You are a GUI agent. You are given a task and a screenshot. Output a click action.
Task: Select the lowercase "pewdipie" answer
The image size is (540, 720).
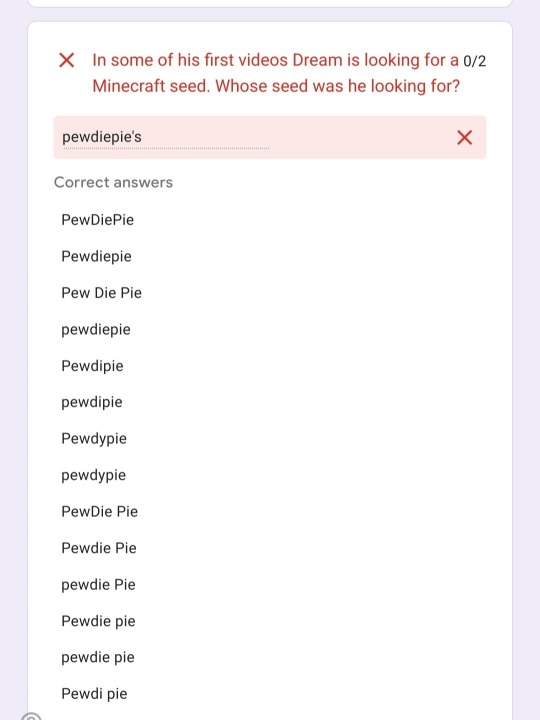[x=92, y=402]
